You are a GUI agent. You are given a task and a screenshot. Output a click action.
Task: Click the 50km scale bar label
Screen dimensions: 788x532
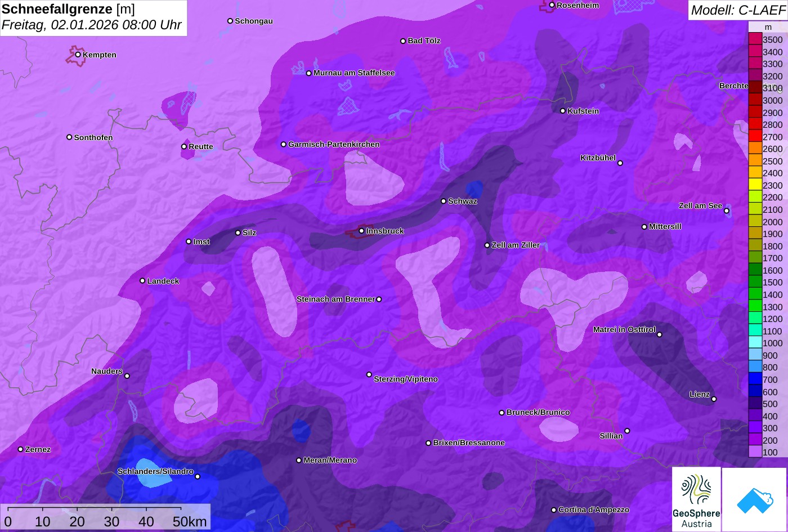point(190,521)
